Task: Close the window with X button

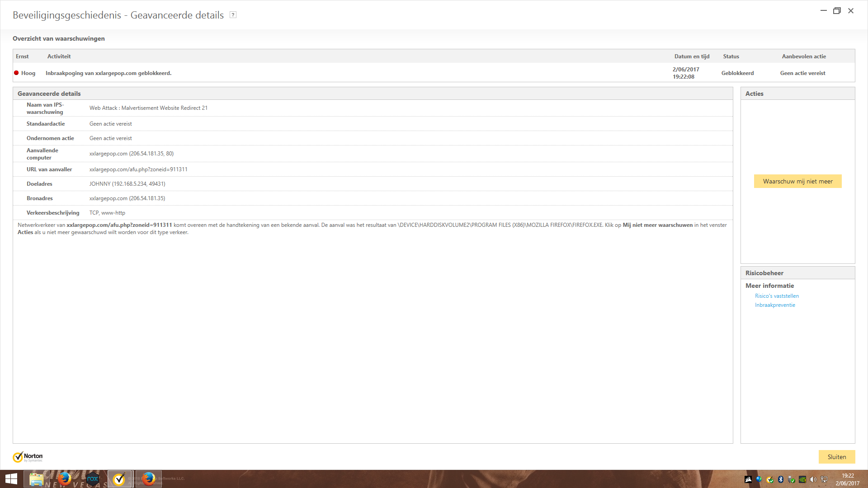Action: (851, 10)
